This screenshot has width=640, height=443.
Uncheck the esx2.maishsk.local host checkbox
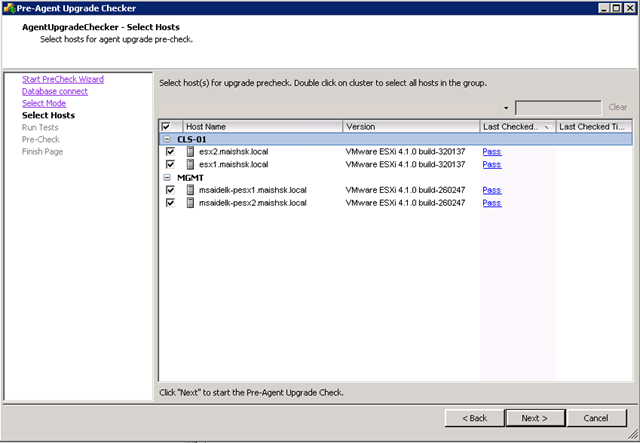pos(170,151)
